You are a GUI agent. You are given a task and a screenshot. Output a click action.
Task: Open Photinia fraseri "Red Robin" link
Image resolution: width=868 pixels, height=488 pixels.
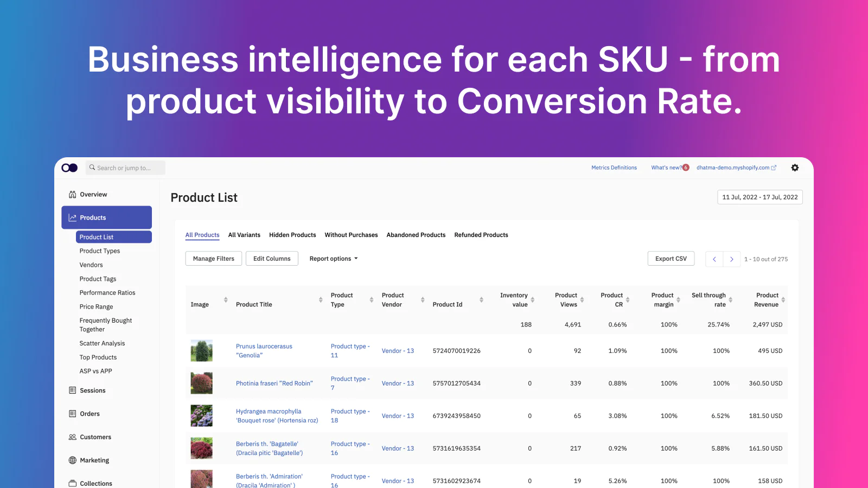(x=275, y=383)
